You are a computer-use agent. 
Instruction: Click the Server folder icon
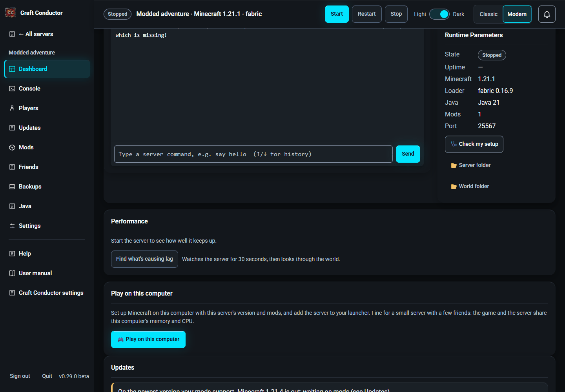pyautogui.click(x=454, y=165)
